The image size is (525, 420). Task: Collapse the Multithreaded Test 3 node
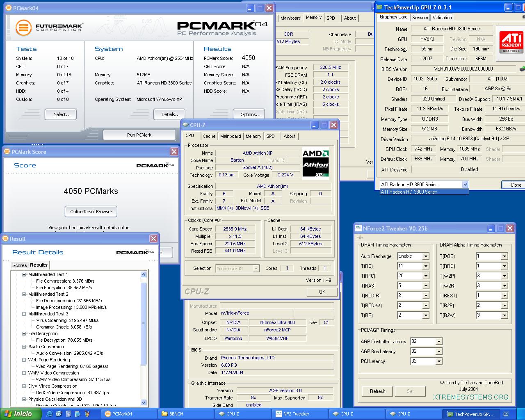24,314
